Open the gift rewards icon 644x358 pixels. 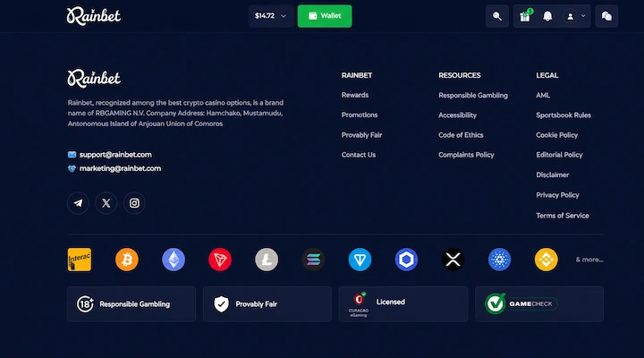tap(525, 16)
